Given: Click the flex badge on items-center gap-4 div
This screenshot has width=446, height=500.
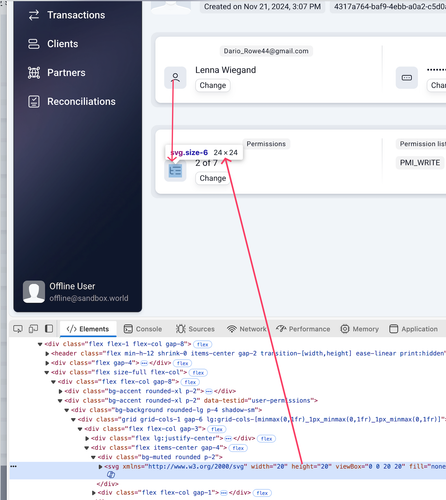Looking at the screenshot, I should pos(238,448).
